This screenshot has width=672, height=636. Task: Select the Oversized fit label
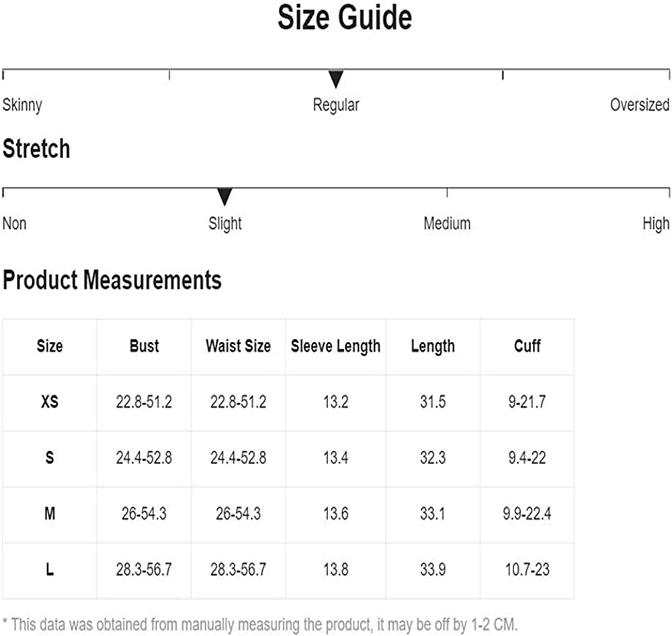[639, 105]
